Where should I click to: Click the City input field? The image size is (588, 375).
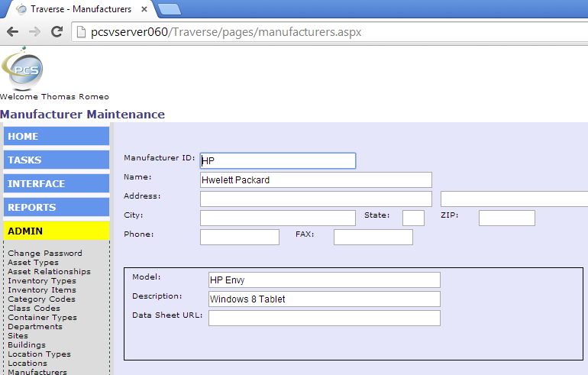point(278,218)
